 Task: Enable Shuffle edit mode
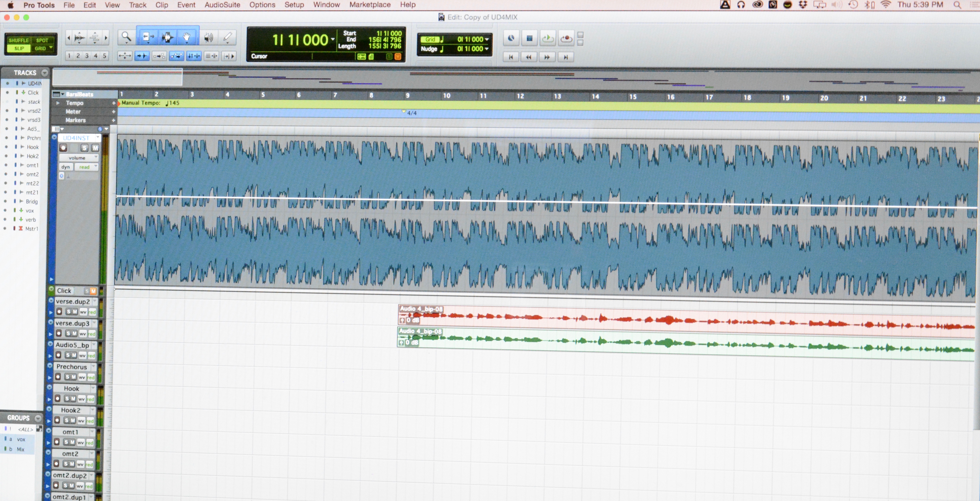pos(19,40)
